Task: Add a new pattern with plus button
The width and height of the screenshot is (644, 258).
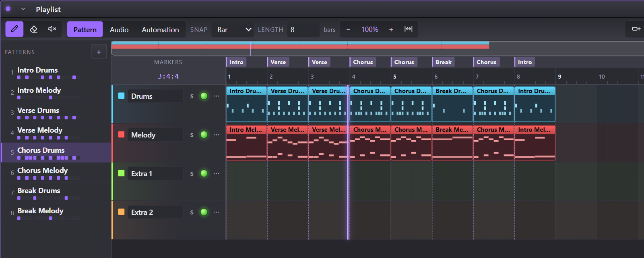Action: pyautogui.click(x=99, y=52)
